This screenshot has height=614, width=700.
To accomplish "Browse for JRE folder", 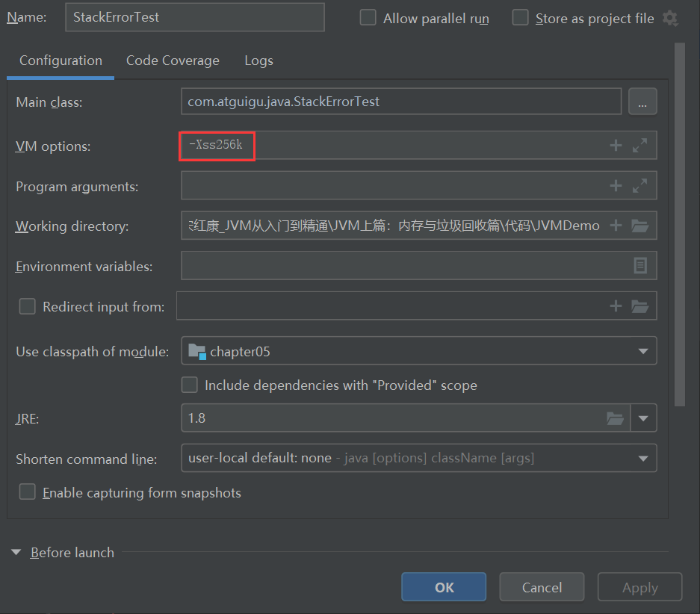I will tap(615, 418).
